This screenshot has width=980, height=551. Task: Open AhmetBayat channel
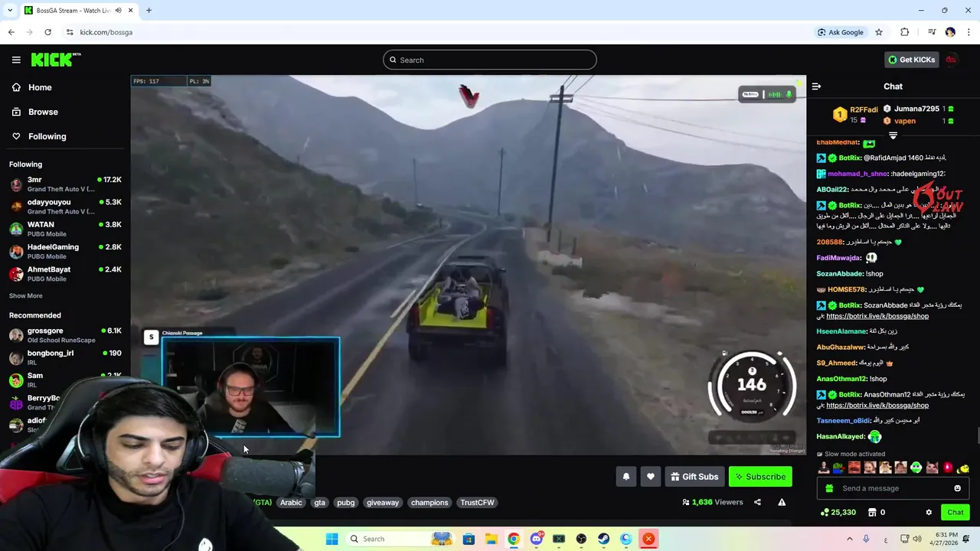[65, 274]
